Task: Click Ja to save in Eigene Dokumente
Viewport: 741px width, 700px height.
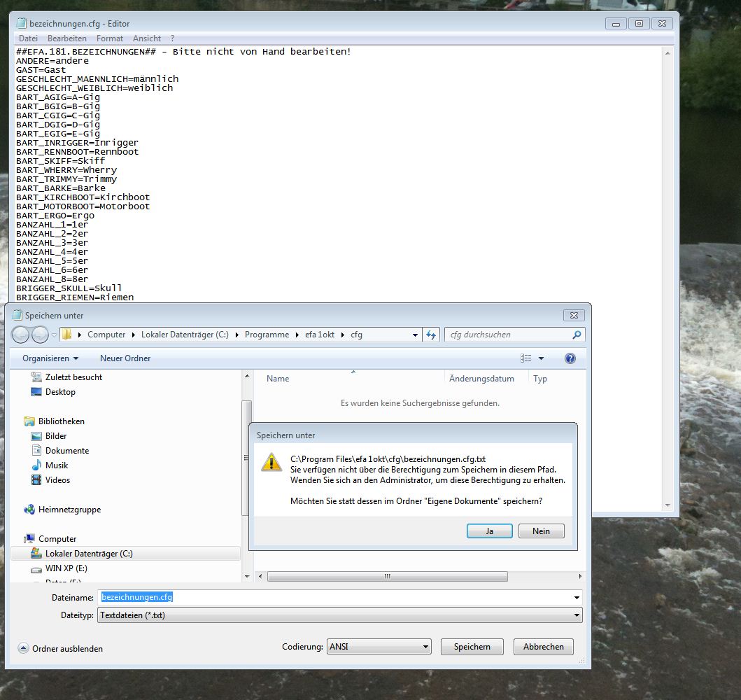Action: coord(489,531)
